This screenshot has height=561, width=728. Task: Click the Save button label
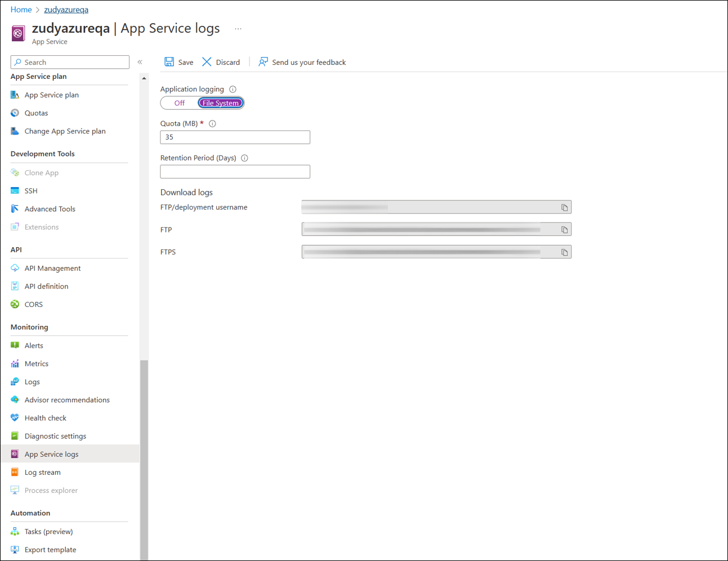click(x=186, y=63)
